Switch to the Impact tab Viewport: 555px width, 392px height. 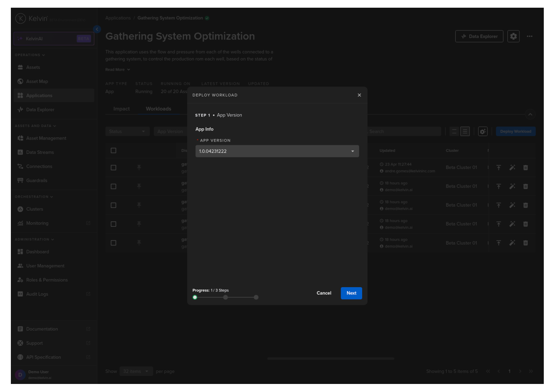(x=121, y=109)
